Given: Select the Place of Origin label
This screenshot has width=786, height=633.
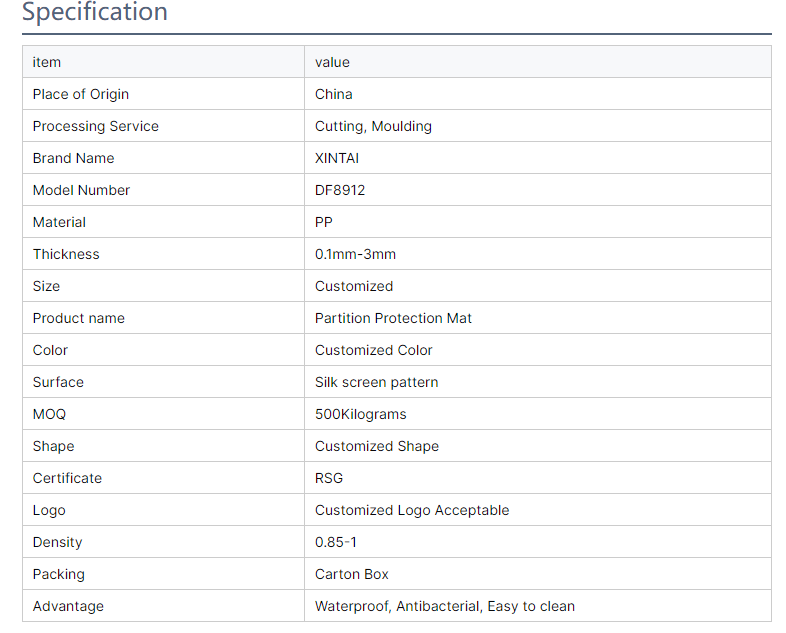Looking at the screenshot, I should [80, 94].
